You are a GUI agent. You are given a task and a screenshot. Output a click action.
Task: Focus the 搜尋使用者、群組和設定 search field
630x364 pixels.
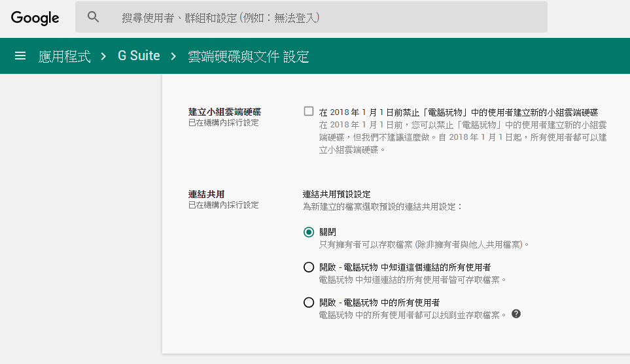pyautogui.click(x=311, y=17)
